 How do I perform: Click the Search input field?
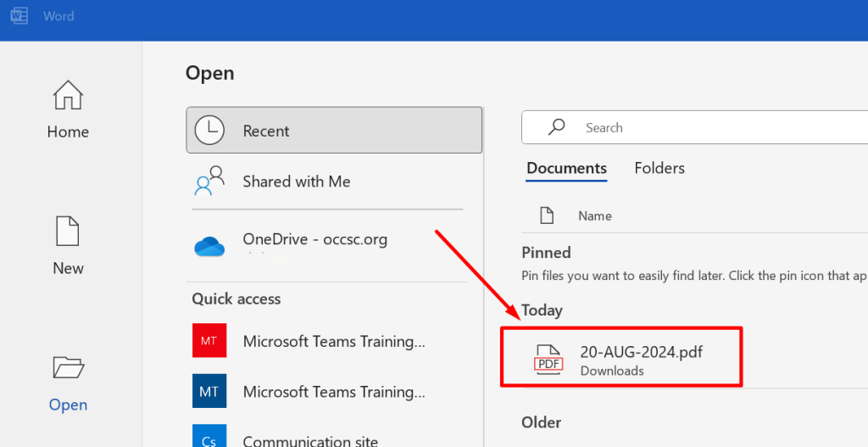[x=695, y=127]
